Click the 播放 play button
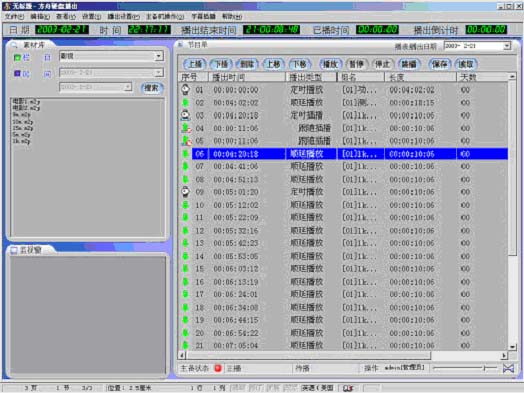The height and width of the screenshot is (393, 524). pos(330,64)
